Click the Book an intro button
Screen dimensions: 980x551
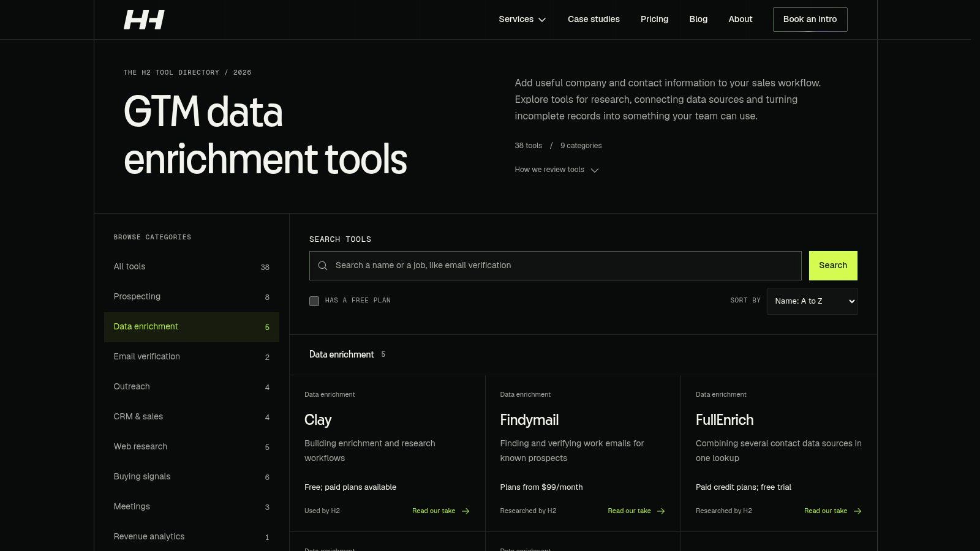(810, 20)
